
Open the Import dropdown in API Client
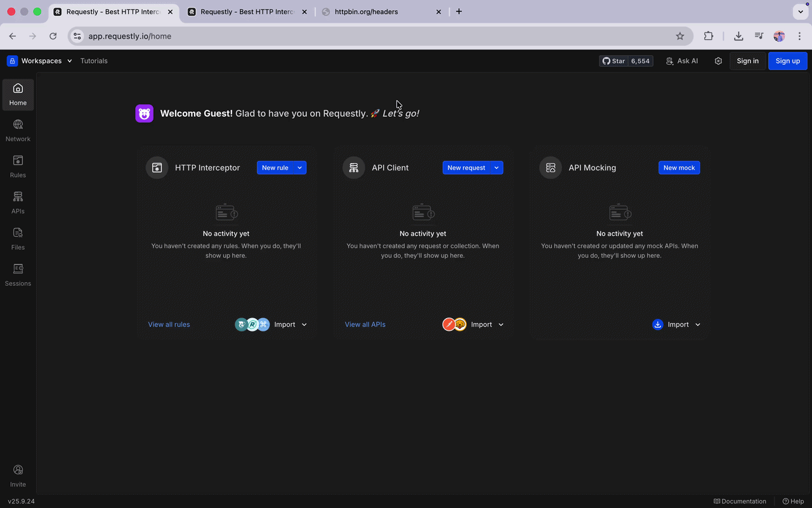[487, 324]
